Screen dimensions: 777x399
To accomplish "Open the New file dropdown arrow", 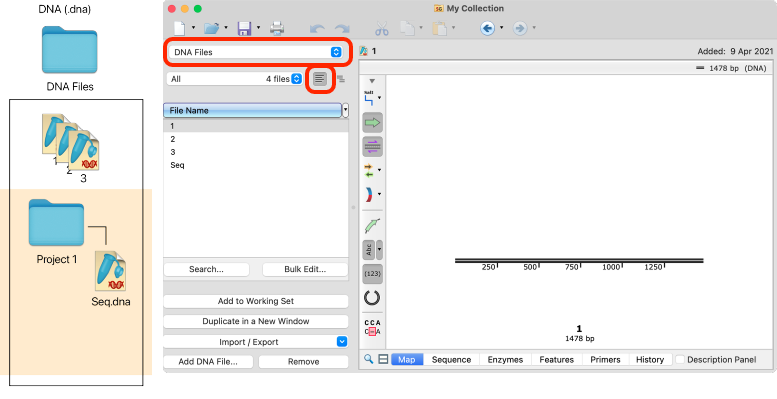I will [193, 28].
